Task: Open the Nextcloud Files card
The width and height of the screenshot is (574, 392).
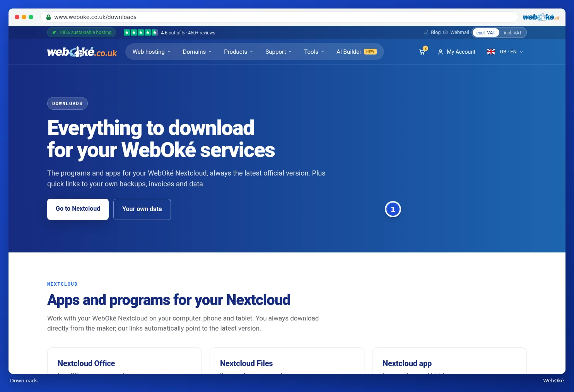Action: click(287, 361)
